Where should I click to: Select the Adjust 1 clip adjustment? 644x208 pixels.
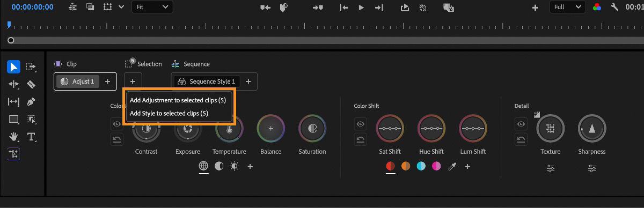point(77,81)
